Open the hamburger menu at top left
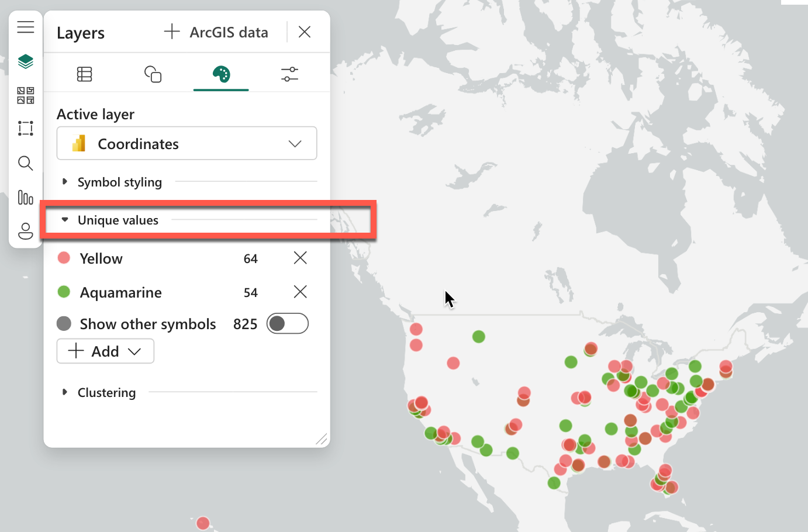This screenshot has width=808, height=532. pos(25,26)
